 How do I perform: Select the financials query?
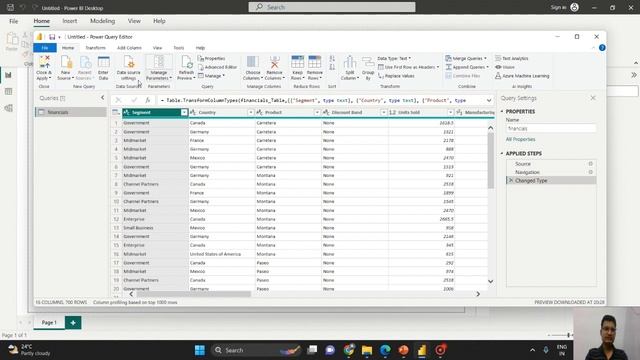point(71,112)
